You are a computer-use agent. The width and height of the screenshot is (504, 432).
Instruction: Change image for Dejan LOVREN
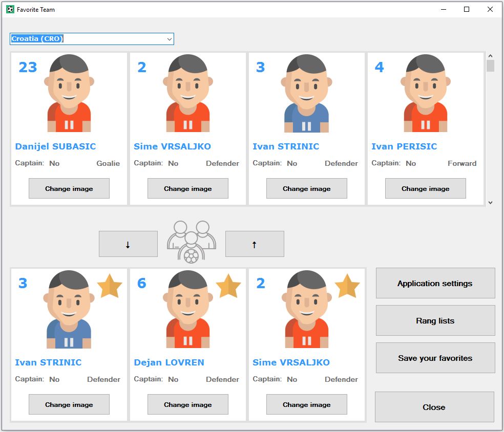click(188, 404)
